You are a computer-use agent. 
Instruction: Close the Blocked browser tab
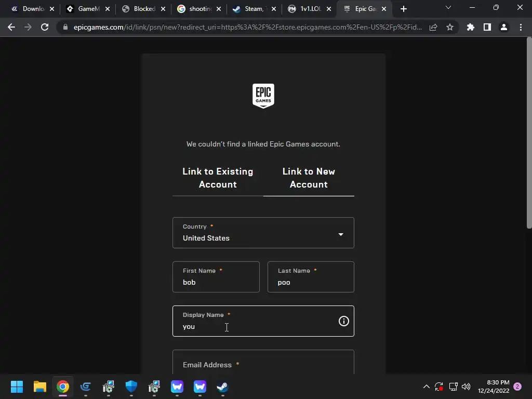pyautogui.click(x=163, y=9)
